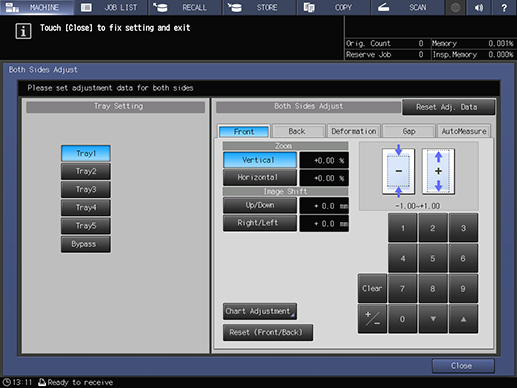Switch to the COPY tab
The width and height of the screenshot is (517, 388).
click(333, 7)
